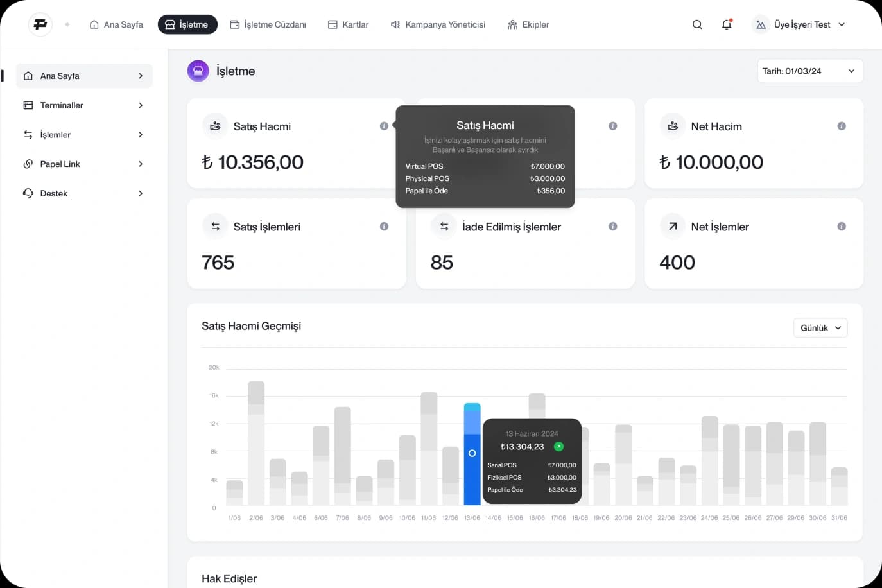
Task: Click the Destek headset icon
Action: point(28,193)
